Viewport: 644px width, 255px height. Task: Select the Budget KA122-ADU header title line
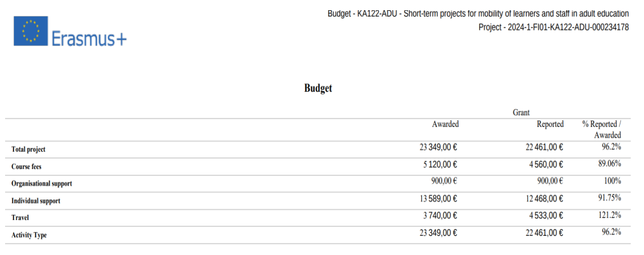pos(478,13)
